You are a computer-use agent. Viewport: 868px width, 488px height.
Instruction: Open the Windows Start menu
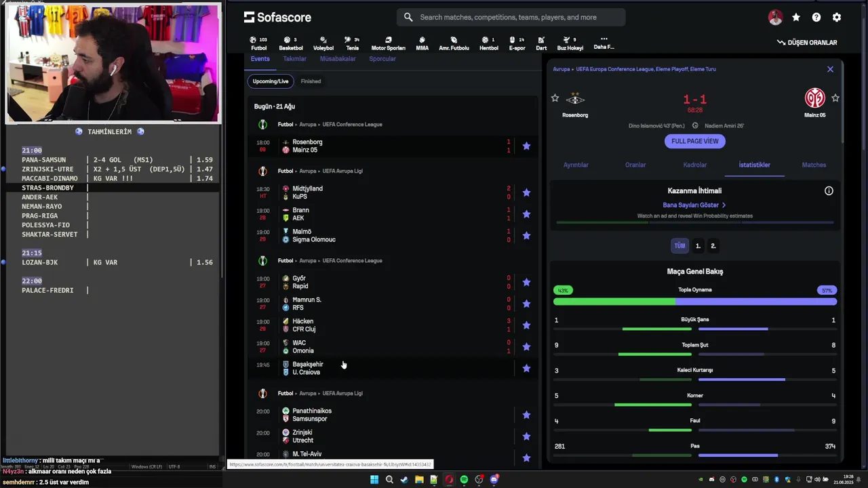point(374,480)
